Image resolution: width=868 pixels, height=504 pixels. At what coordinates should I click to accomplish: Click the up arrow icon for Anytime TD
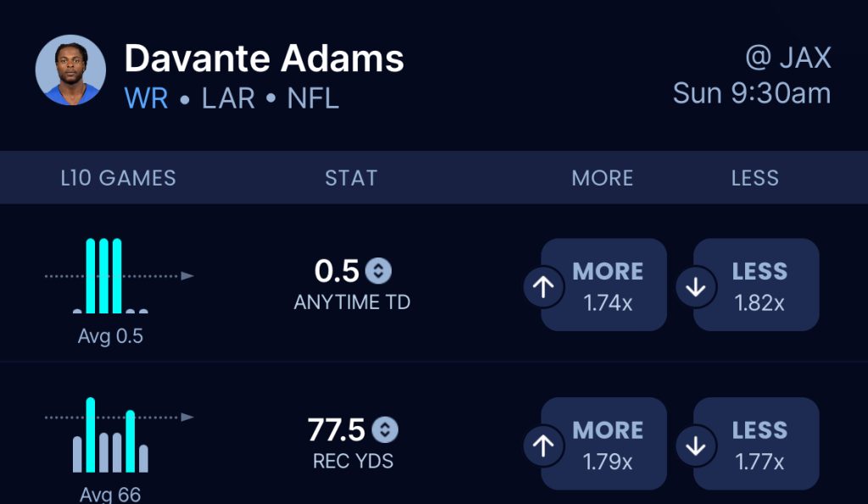click(x=543, y=287)
